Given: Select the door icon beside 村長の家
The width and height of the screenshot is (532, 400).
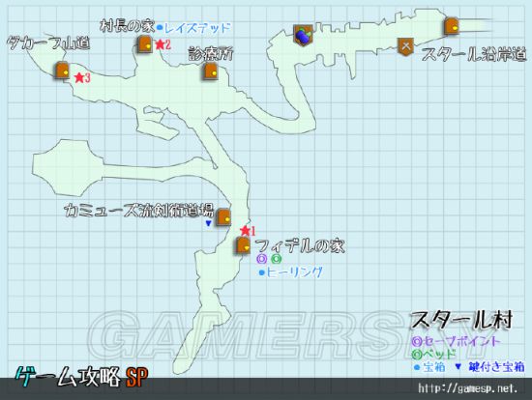Looking at the screenshot, I should point(145,43).
